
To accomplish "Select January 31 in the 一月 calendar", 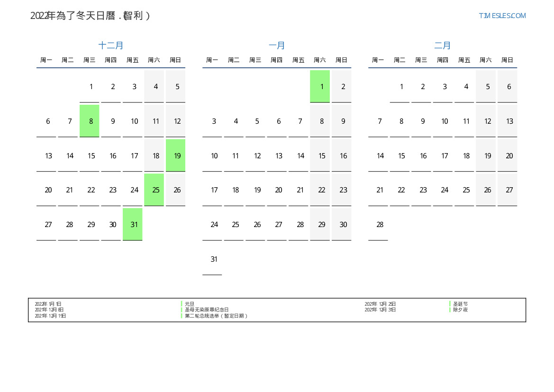I will (212, 259).
